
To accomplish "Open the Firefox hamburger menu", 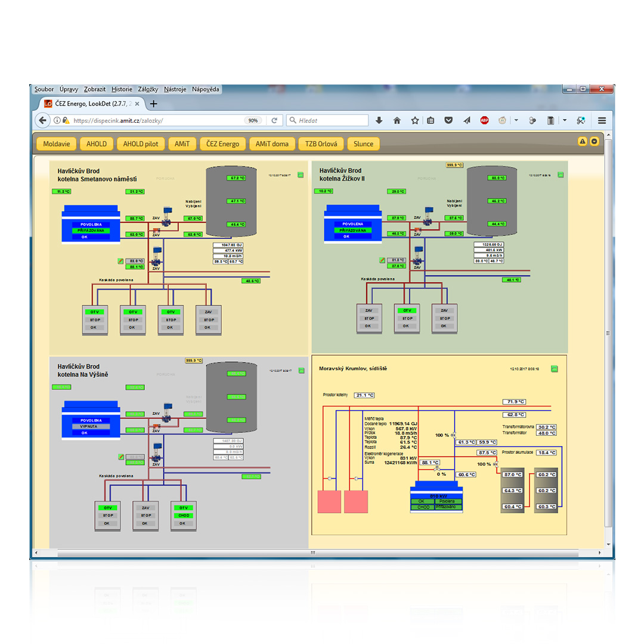I will pyautogui.click(x=602, y=120).
